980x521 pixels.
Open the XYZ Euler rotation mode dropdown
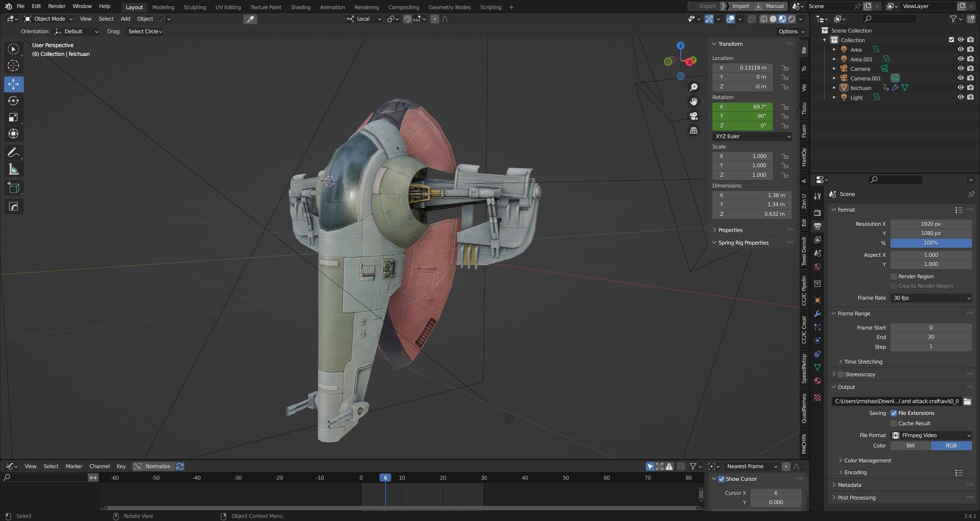752,136
